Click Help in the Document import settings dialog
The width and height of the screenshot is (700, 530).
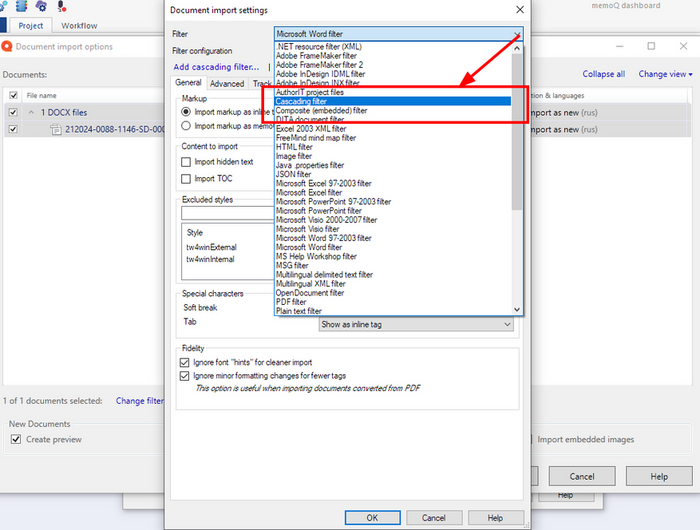[x=495, y=517]
